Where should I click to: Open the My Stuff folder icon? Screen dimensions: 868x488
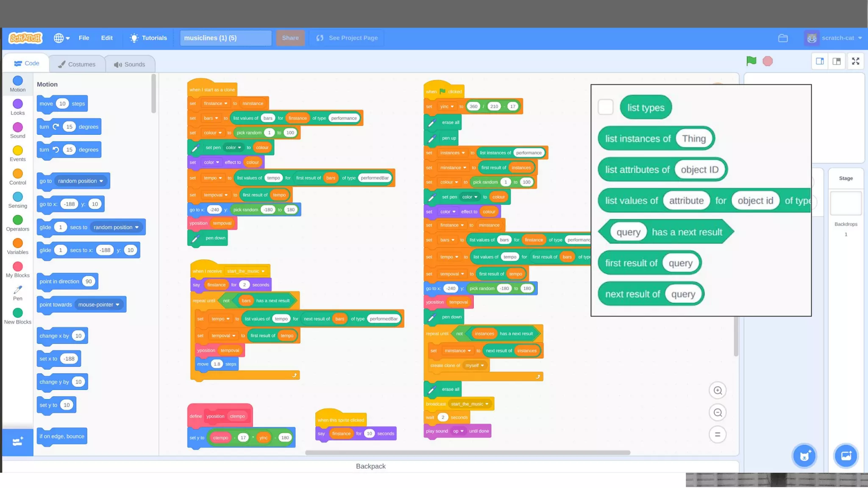pyautogui.click(x=783, y=38)
